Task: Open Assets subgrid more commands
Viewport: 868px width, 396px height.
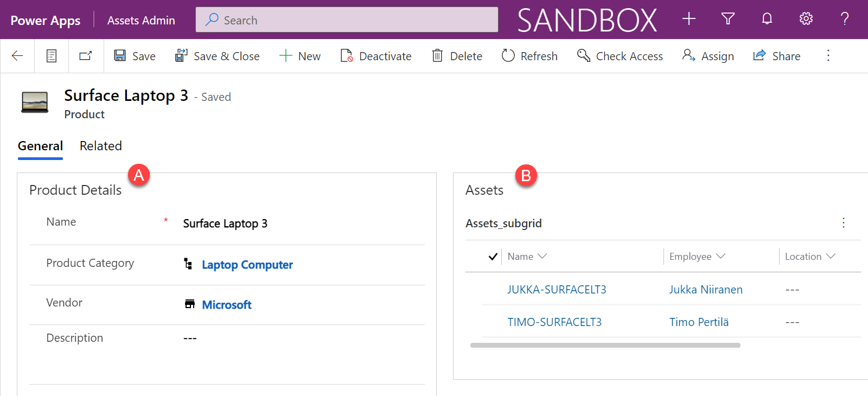Action: (844, 223)
